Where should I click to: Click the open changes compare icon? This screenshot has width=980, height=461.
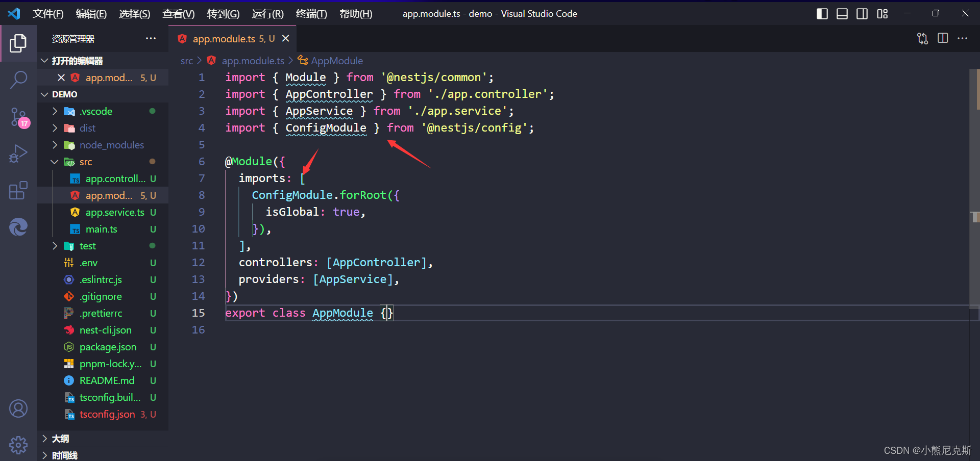[922, 39]
